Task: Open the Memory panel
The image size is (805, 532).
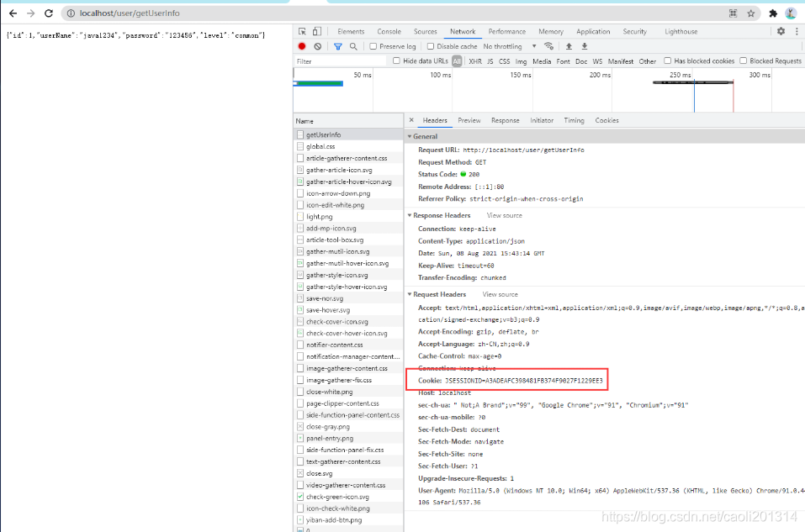Action: 551,31
